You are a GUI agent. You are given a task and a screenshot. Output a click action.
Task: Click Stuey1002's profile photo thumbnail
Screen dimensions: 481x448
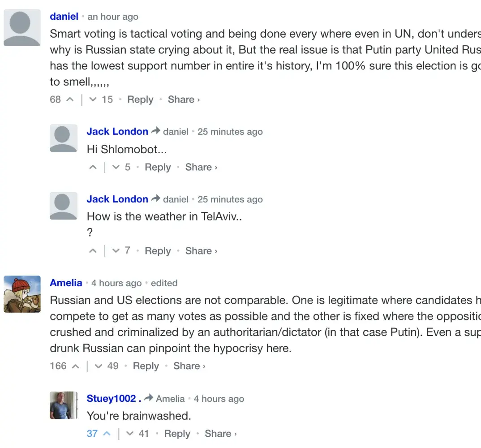click(x=63, y=405)
